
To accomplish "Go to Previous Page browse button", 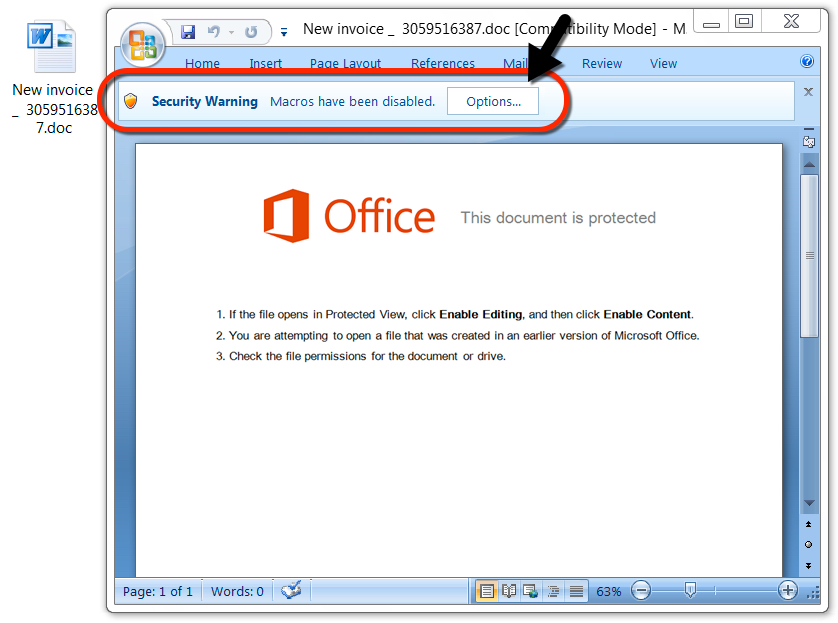I will pos(809,524).
